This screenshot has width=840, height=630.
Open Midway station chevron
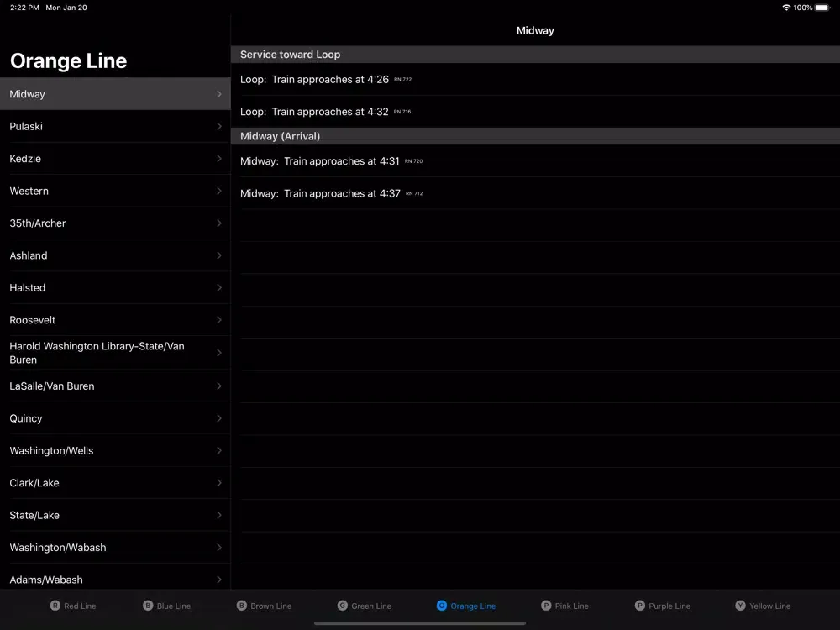[x=219, y=94]
